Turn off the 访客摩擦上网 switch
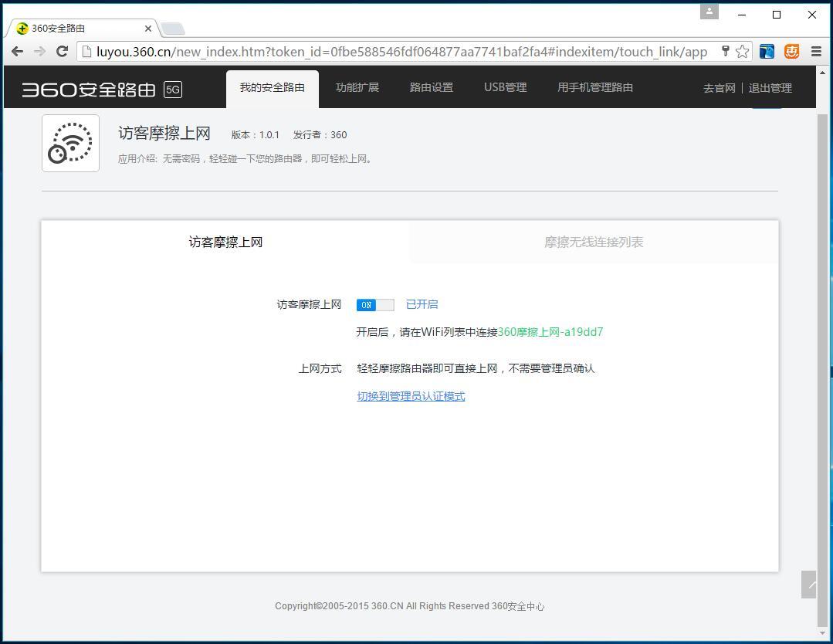Screen dimensions: 833x644 375,304
